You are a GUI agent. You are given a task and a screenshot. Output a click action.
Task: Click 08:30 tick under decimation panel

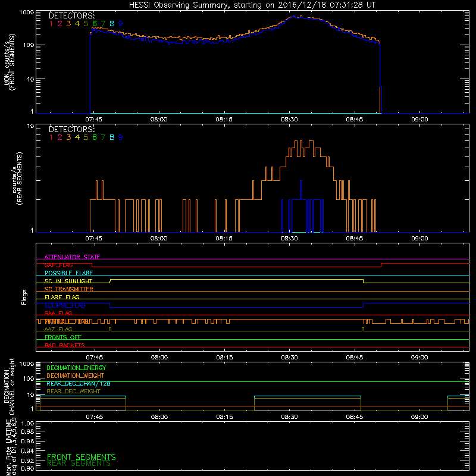tap(289, 417)
